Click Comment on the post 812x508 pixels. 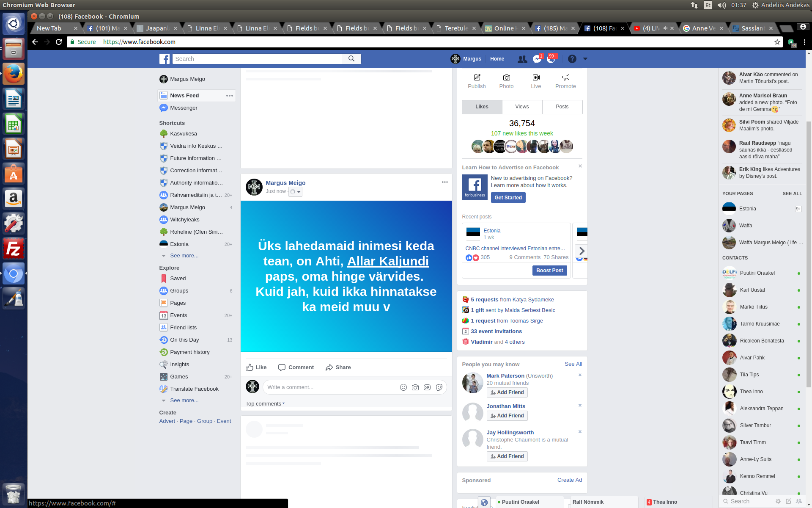(296, 367)
